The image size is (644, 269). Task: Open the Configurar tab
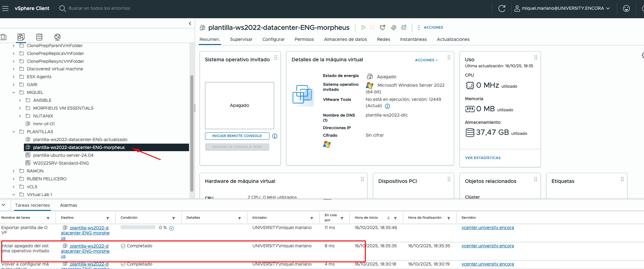tap(273, 39)
